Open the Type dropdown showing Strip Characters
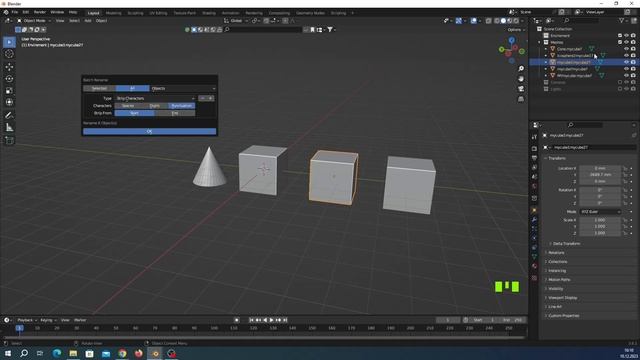This screenshot has width=640, height=360. (x=156, y=98)
